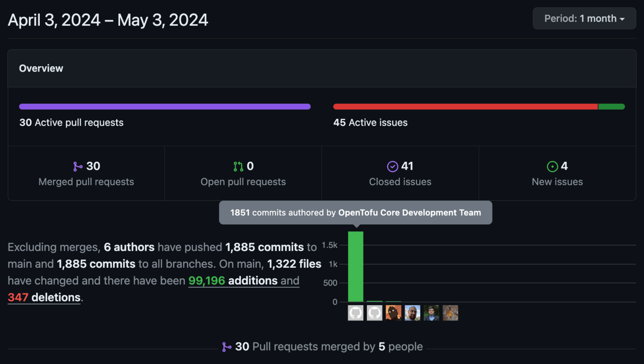
Task: Click the open pull requests icon
Action: [x=238, y=166]
